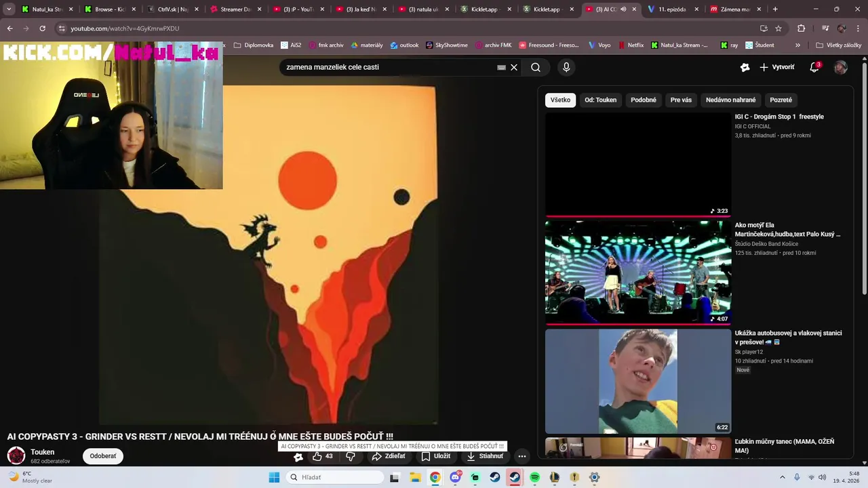Image resolution: width=868 pixels, height=488 pixels.
Task: Open the Všetky záložky folder
Action: click(839, 45)
